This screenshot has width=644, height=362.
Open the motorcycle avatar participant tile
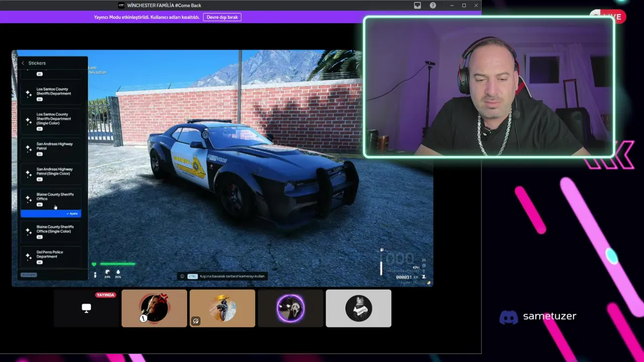click(222, 308)
